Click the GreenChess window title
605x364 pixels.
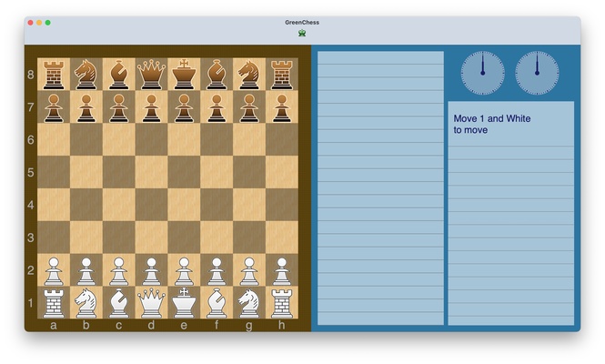tap(302, 23)
